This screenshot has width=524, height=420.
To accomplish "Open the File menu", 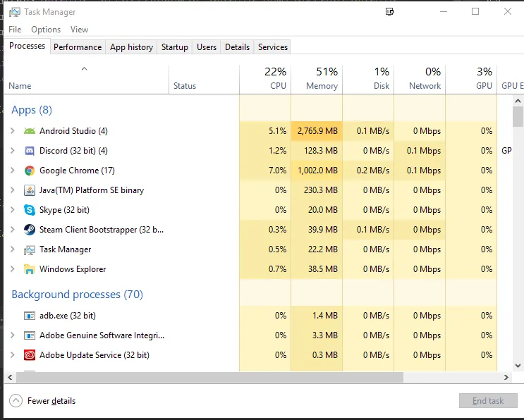I will tap(15, 30).
